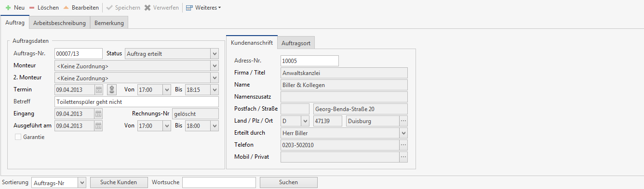Expand the Ausgeführt am Bis time dropdown
Image resolution: width=644 pixels, height=189 pixels.
tap(215, 126)
